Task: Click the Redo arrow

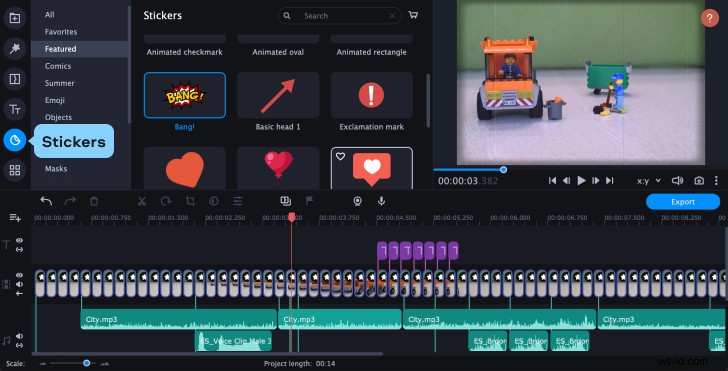Action: coord(70,201)
